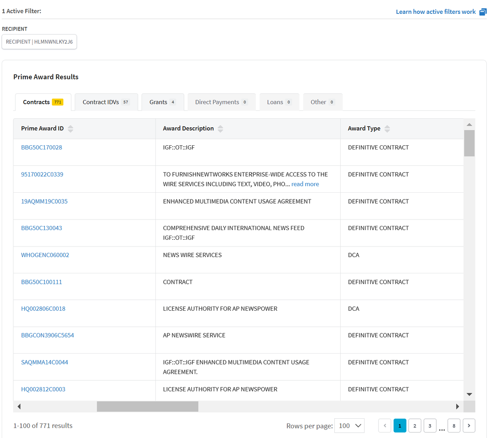Go to previous results page arrow
This screenshot has height=438, width=504.
click(385, 425)
